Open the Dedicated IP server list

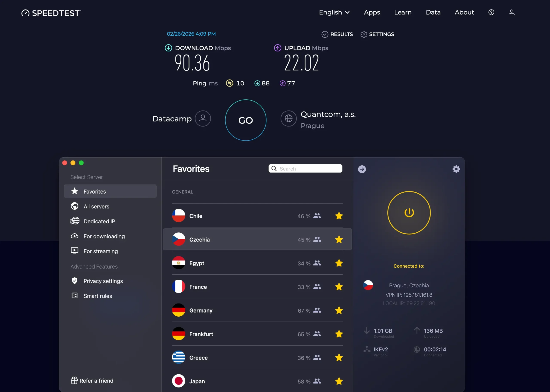tap(99, 221)
